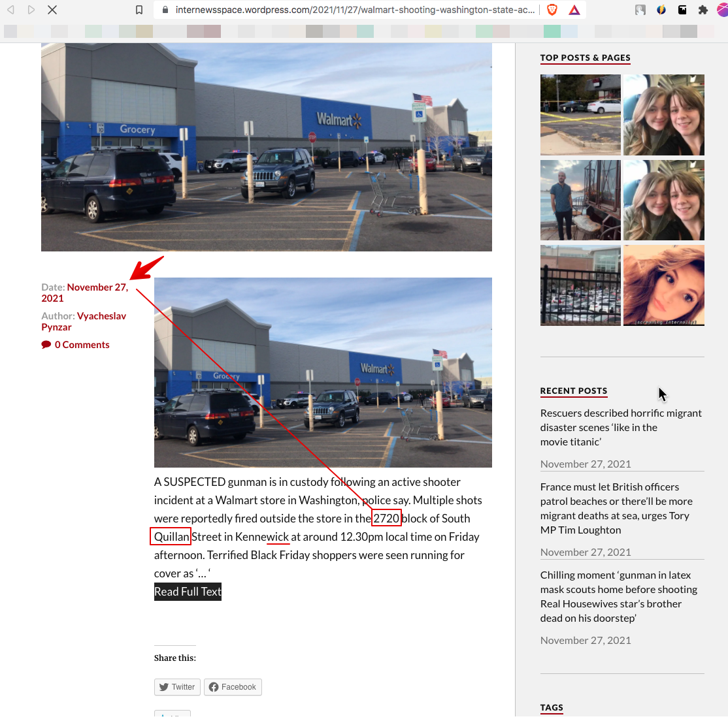The height and width of the screenshot is (721, 728).
Task: Open the thumbnail of man standing by water
Action: click(x=580, y=200)
